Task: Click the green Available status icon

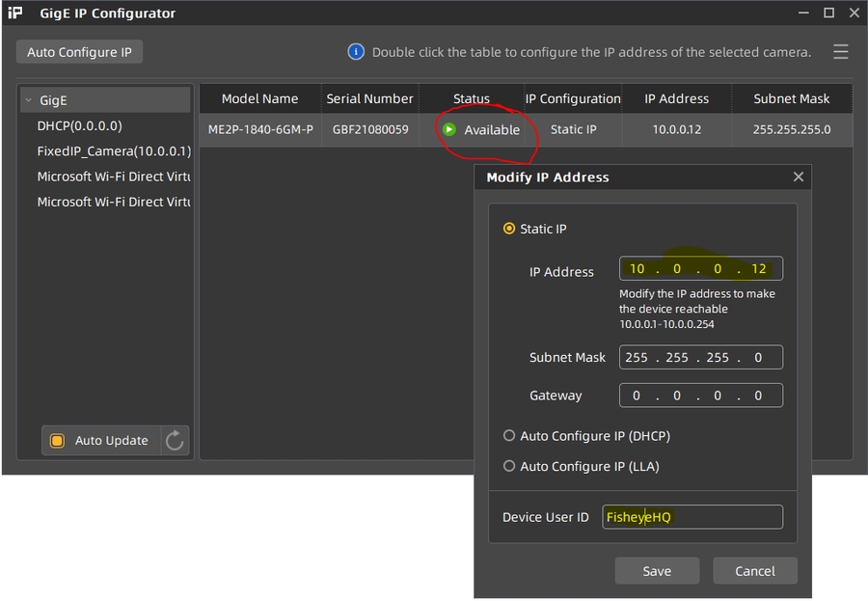Action: coord(449,129)
